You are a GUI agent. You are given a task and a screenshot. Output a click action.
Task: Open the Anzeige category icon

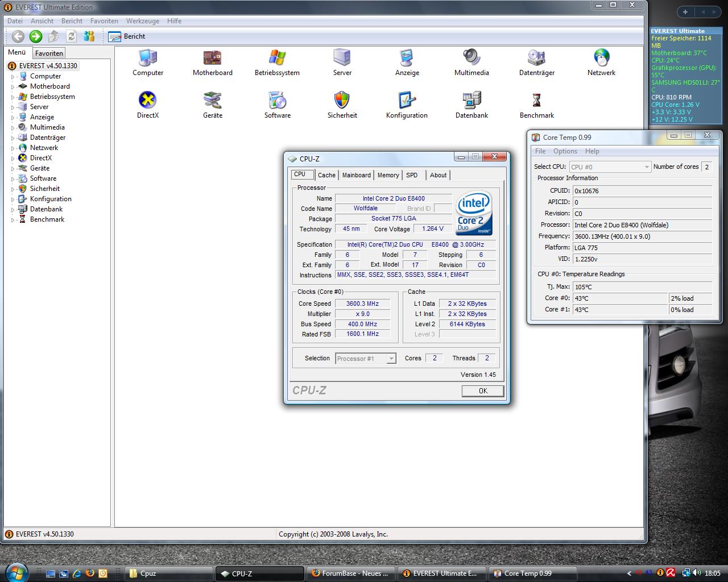tap(407, 57)
